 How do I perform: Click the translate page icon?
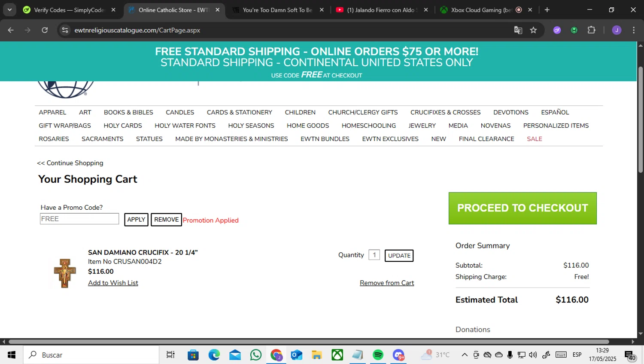(518, 30)
